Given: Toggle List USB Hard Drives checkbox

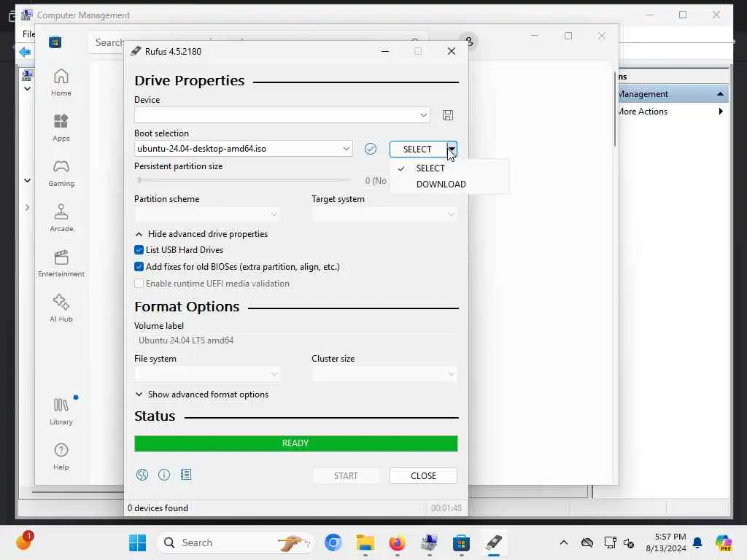Looking at the screenshot, I should [x=139, y=250].
